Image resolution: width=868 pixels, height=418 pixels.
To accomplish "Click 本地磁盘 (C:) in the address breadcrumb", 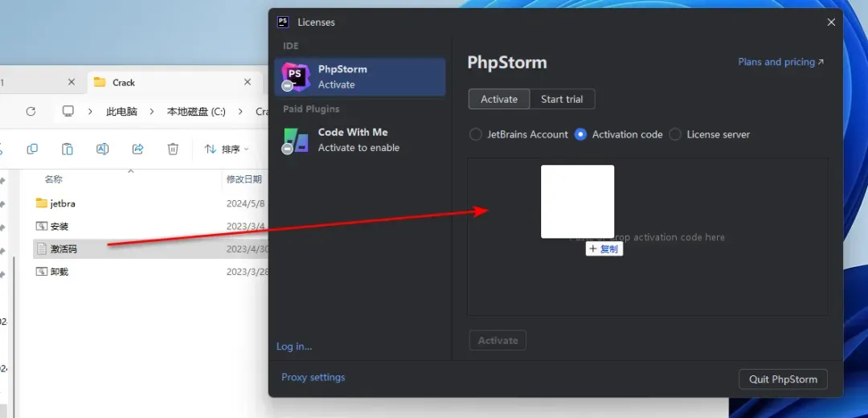I will pos(196,111).
